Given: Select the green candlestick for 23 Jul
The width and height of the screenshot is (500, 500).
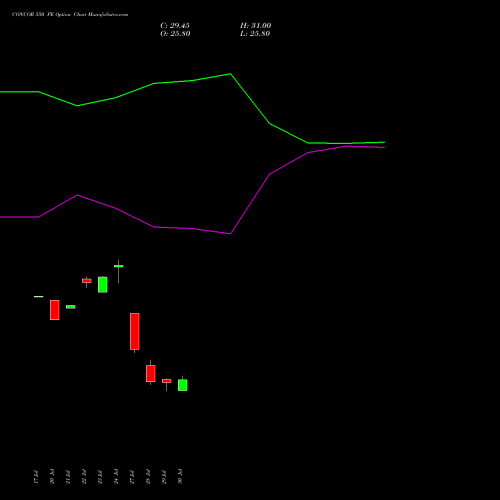Looking at the screenshot, I should 103,285.
